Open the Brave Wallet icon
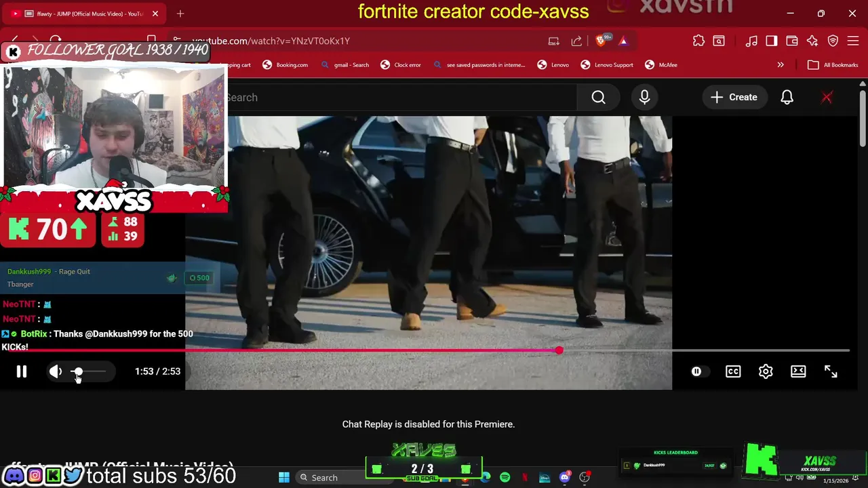Image resolution: width=868 pixels, height=488 pixels. (x=792, y=41)
